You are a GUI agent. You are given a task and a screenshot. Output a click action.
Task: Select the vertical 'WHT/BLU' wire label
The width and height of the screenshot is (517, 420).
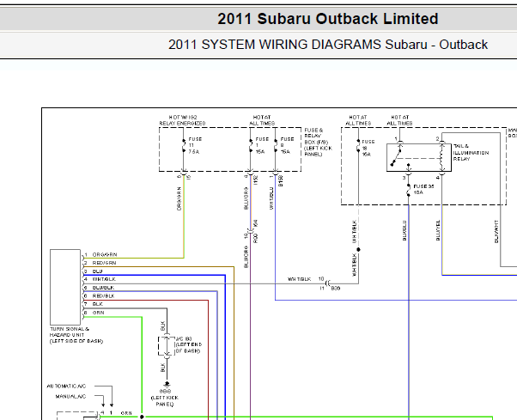pos(271,198)
